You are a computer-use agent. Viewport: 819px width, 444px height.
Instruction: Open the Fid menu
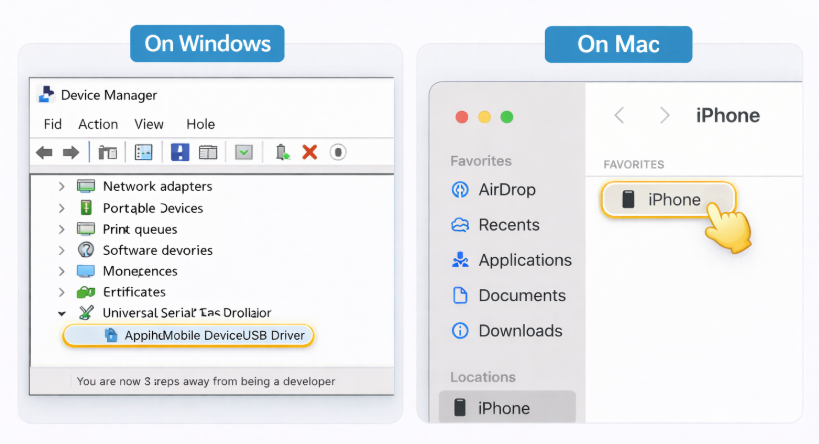[x=53, y=124]
